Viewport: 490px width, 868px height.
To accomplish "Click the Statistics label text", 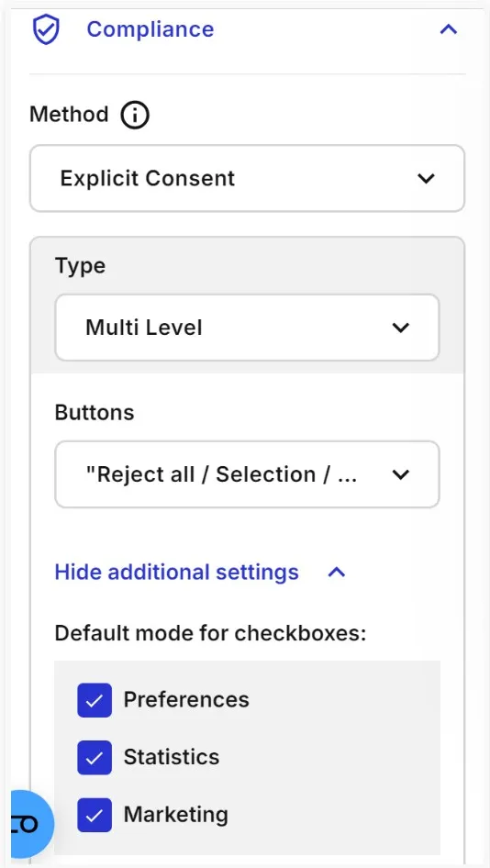I will pos(171,757).
